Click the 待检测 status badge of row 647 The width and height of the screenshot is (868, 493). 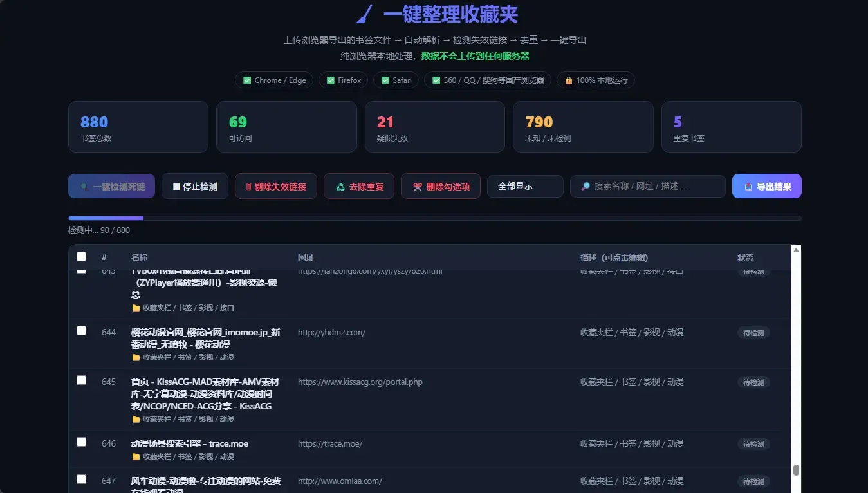pyautogui.click(x=753, y=481)
